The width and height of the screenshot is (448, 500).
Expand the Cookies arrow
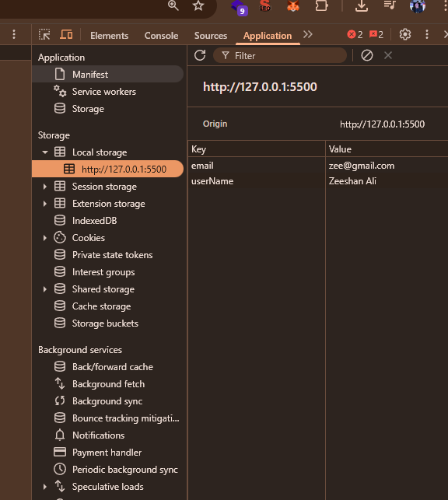click(x=45, y=238)
